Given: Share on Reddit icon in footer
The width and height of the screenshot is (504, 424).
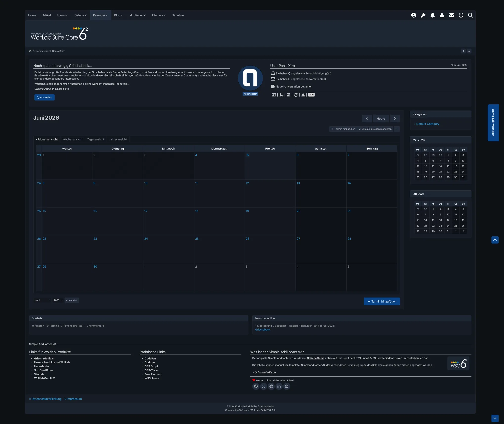Looking at the screenshot, I should coord(271,386).
